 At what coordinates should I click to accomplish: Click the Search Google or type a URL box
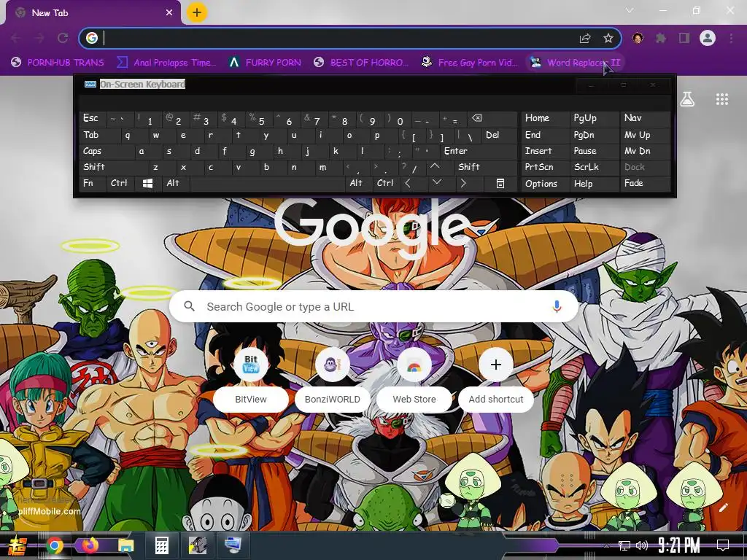pyautogui.click(x=374, y=307)
